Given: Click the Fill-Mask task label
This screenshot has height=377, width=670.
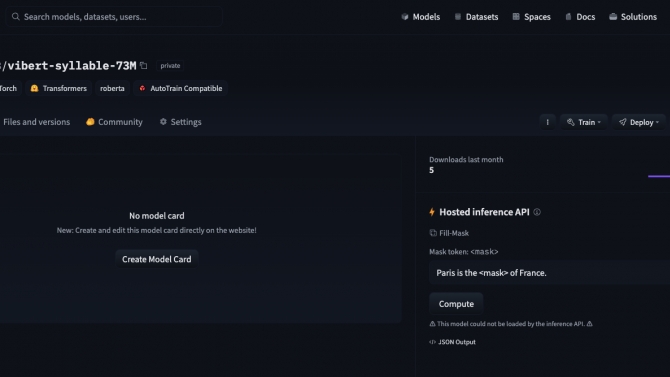Looking at the screenshot, I should (x=454, y=233).
